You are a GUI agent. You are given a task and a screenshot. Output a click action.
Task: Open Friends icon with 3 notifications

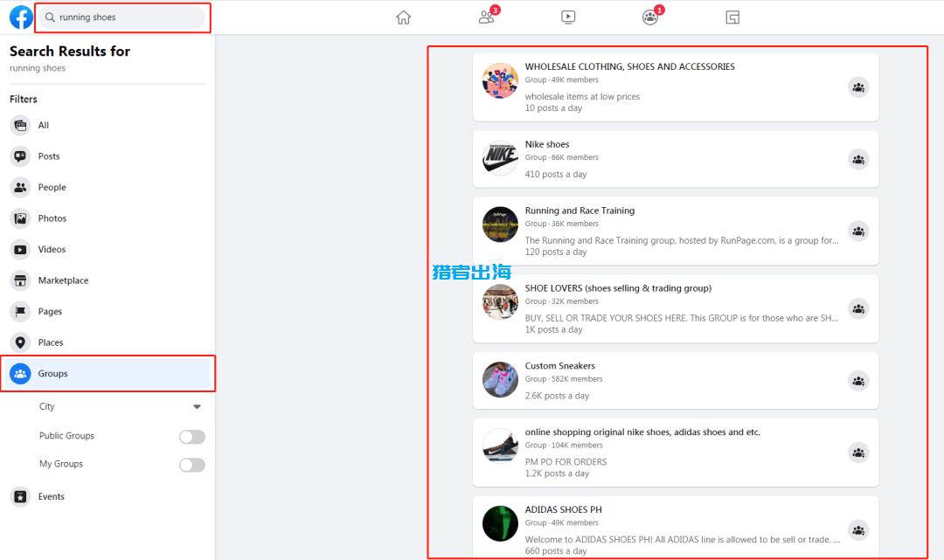pos(487,17)
